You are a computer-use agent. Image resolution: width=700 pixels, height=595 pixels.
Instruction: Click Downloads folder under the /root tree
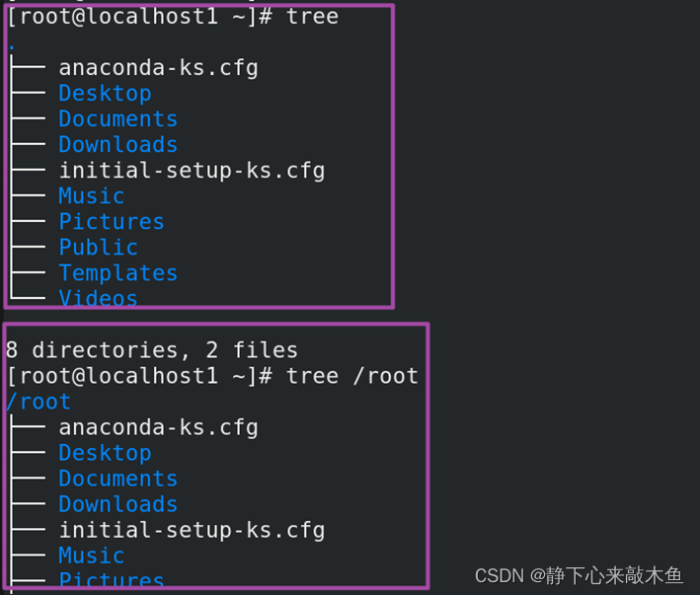pyautogui.click(x=117, y=504)
